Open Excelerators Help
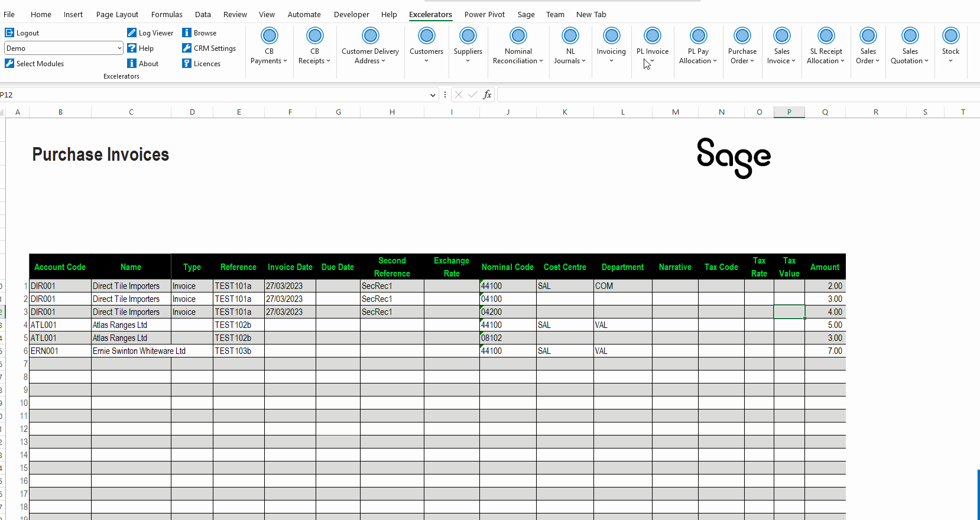Viewport: 980px width, 520px height. [141, 48]
